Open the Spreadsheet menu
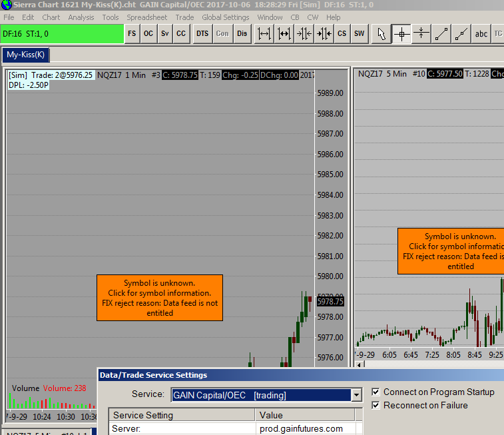Viewport: 504px width, 435px height. pyautogui.click(x=147, y=17)
